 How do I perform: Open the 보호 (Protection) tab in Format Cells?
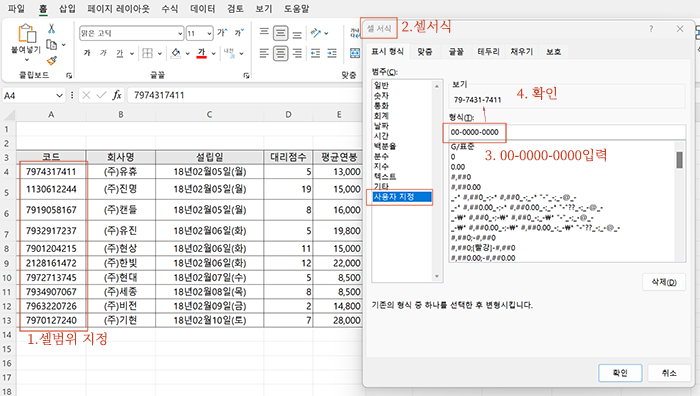(x=554, y=52)
